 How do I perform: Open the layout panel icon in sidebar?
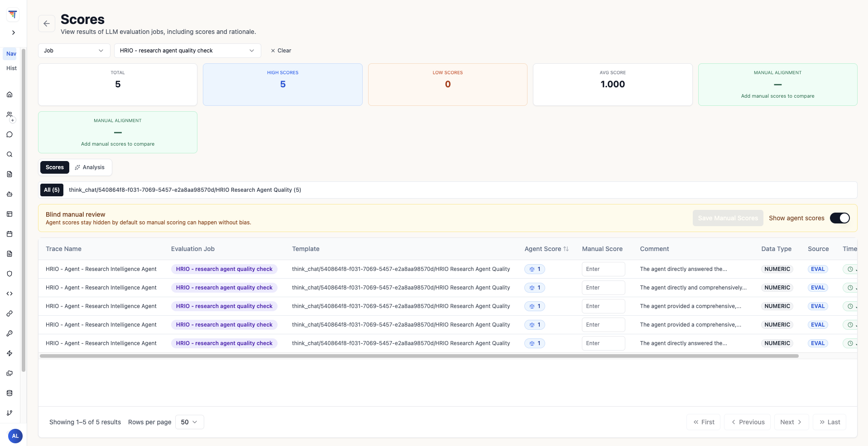(x=10, y=214)
